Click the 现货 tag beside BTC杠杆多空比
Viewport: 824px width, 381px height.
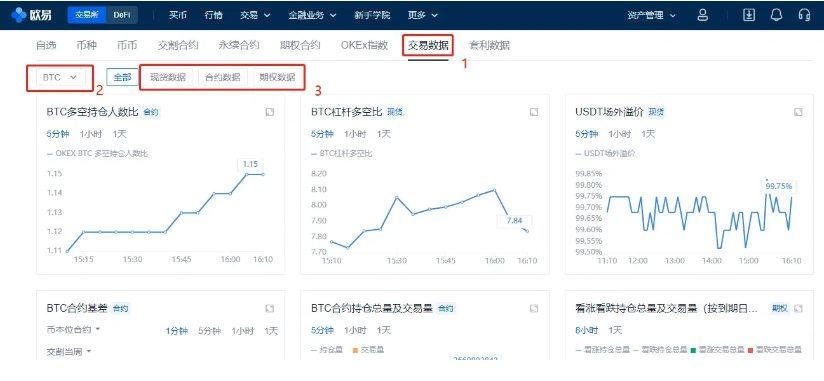tap(395, 112)
